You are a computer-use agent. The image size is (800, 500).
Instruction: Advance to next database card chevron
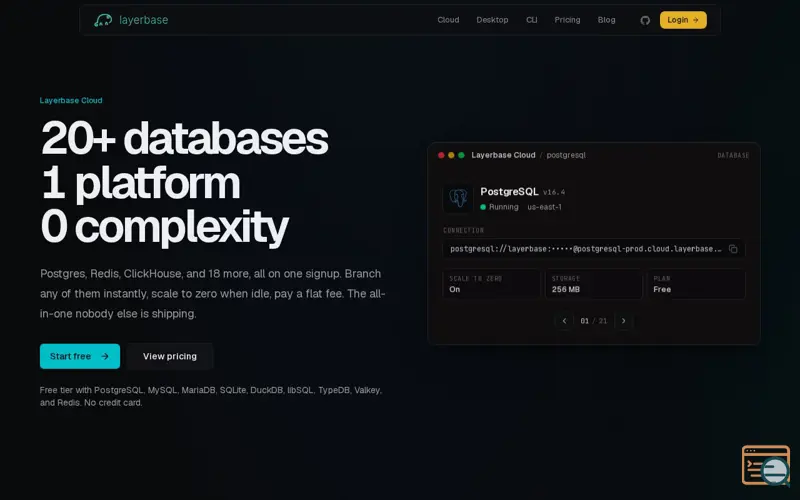(x=623, y=321)
